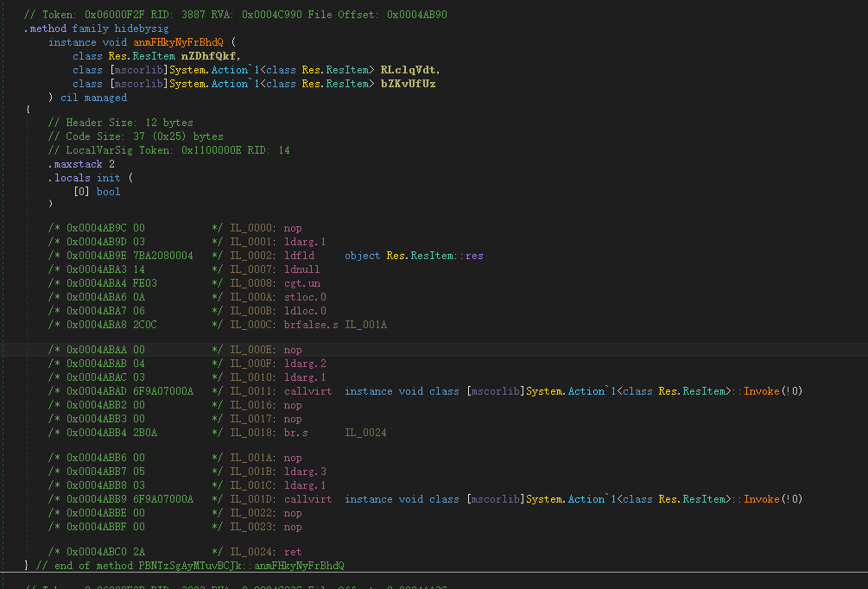Click the bZKvUfUz parameter name
868x589 pixels.
[407, 83]
